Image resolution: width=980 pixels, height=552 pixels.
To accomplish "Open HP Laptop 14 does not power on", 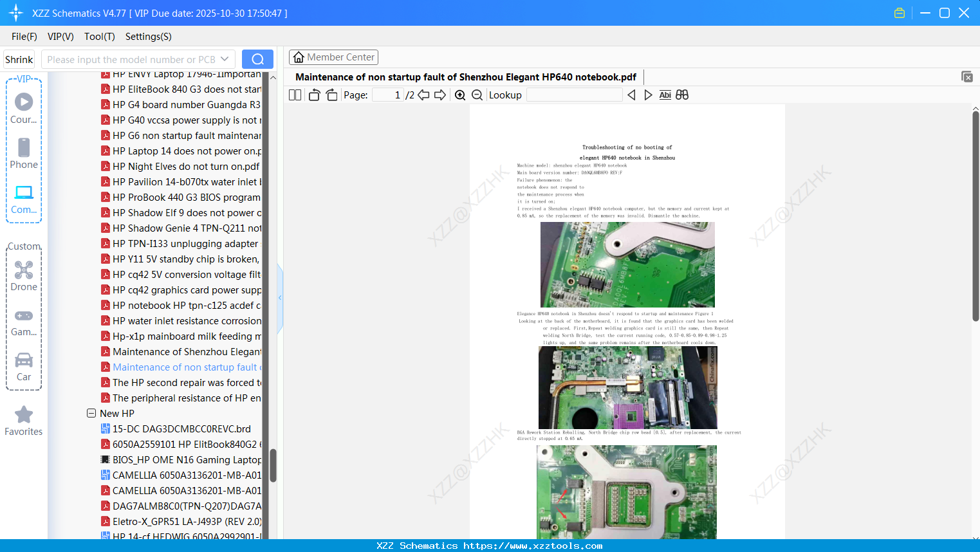I will pyautogui.click(x=181, y=151).
